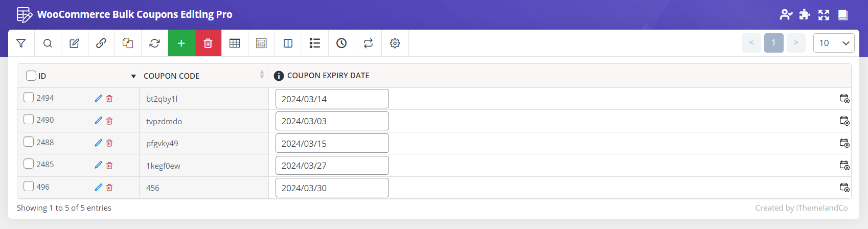Click the duplicate coupons icon

click(128, 43)
